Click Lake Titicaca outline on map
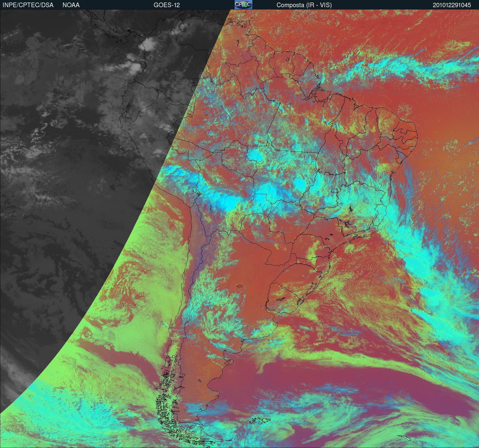This screenshot has width=479, height=448. coord(196,191)
